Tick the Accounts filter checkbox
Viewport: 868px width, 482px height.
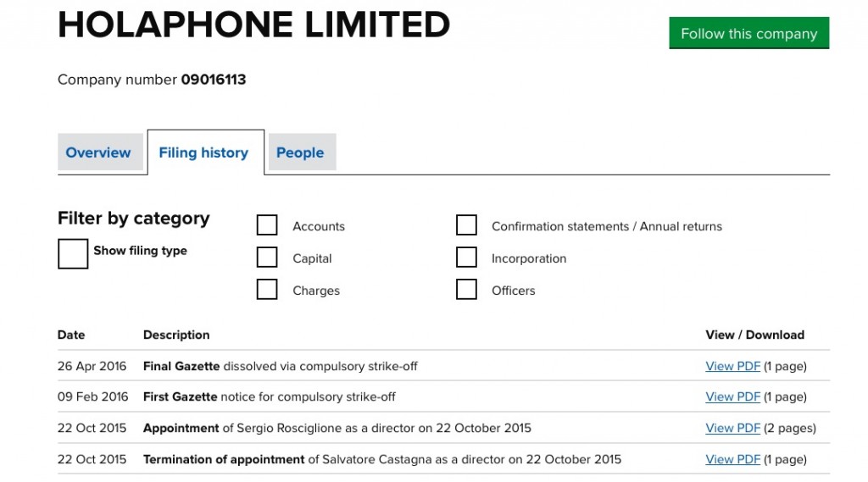click(267, 225)
